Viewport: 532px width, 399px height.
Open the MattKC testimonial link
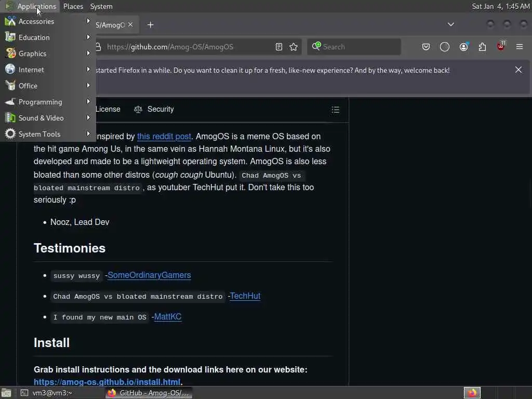(x=168, y=316)
